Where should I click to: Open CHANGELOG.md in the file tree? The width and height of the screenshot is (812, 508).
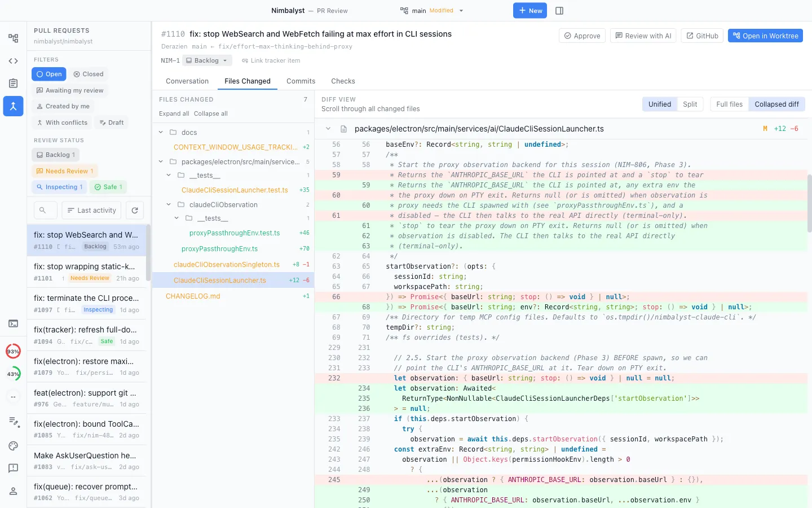click(x=233, y=296)
